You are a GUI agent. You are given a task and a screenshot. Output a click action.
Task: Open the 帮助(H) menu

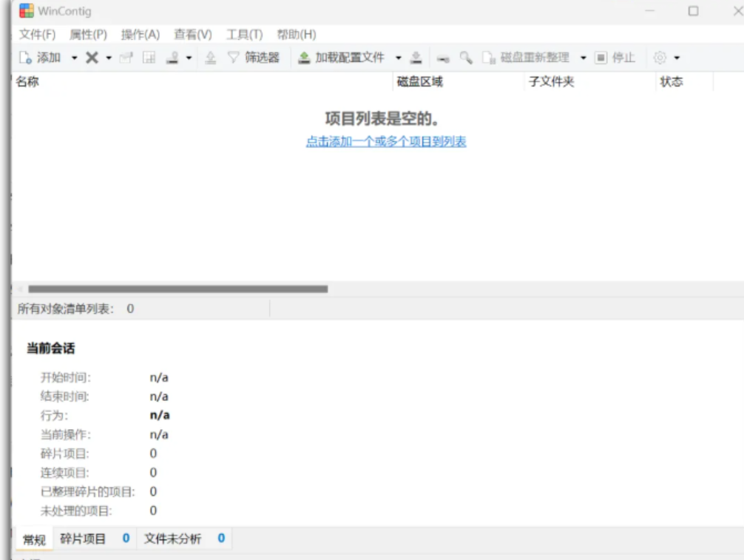(x=297, y=34)
